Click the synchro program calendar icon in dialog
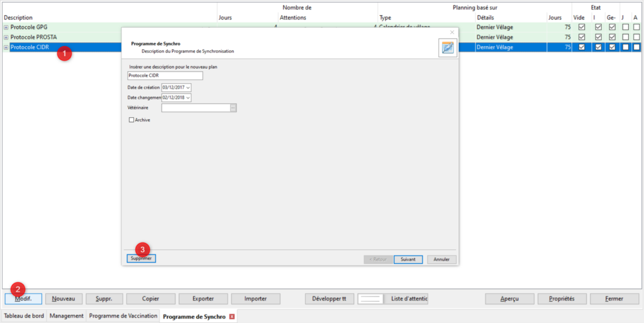Image resolution: width=644 pixels, height=323 pixels. [447, 48]
